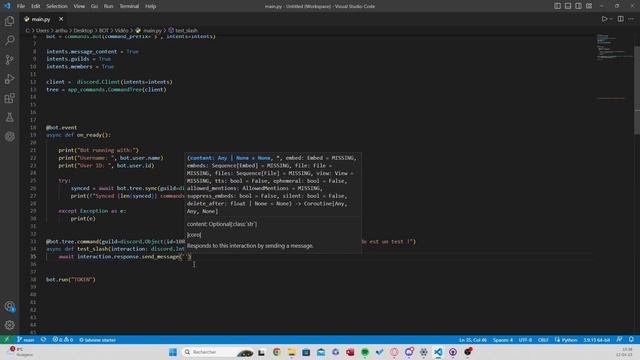Click the remote window indicator in status bar

tap(7, 340)
